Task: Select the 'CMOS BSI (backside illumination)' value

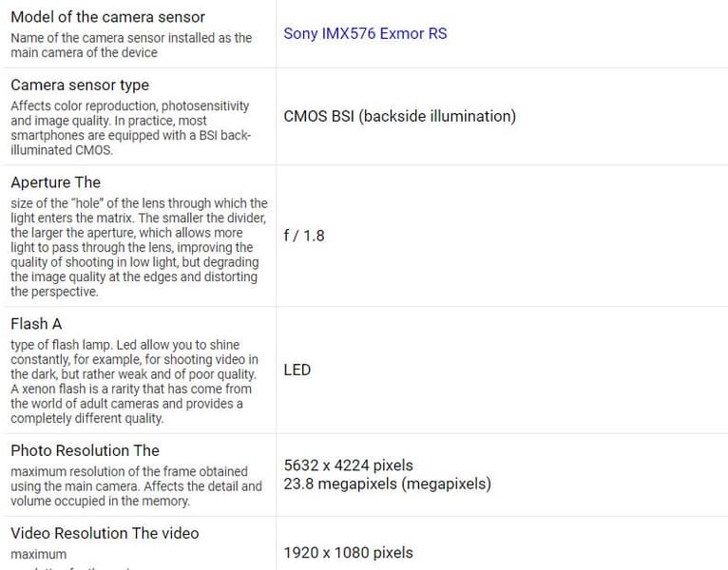Action: point(400,116)
